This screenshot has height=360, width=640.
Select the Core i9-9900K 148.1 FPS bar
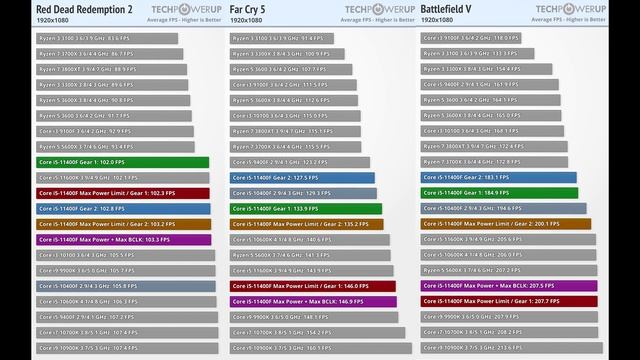(314, 318)
